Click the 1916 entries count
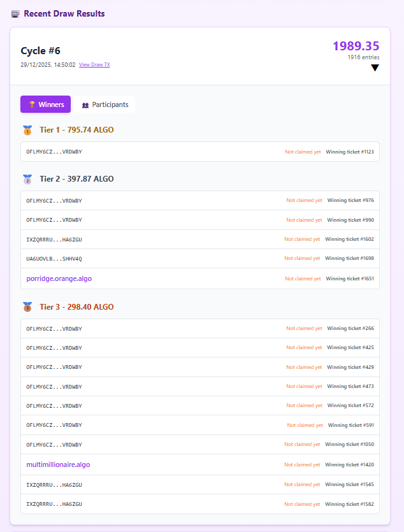Screen dimensions: 404x532 [x=363, y=57]
